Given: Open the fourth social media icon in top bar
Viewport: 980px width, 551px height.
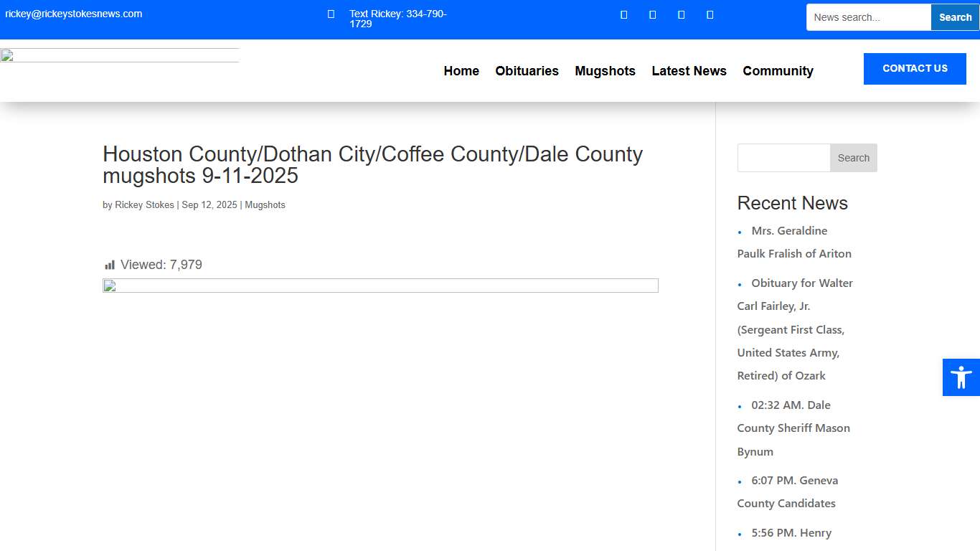Looking at the screenshot, I should 710,14.
